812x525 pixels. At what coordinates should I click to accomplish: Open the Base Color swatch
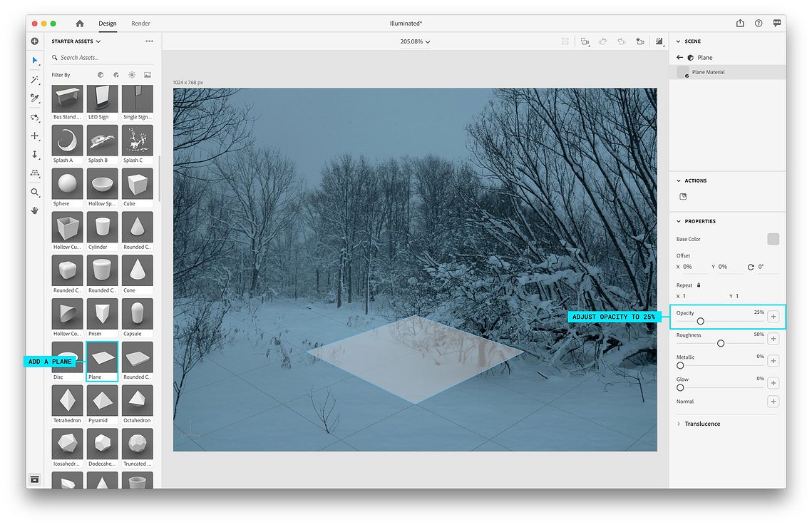tap(774, 239)
